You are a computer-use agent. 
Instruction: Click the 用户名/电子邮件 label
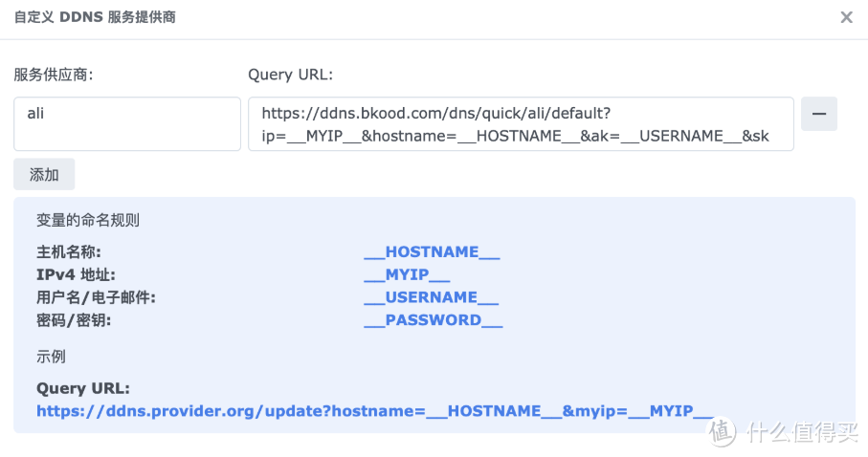pos(96,297)
